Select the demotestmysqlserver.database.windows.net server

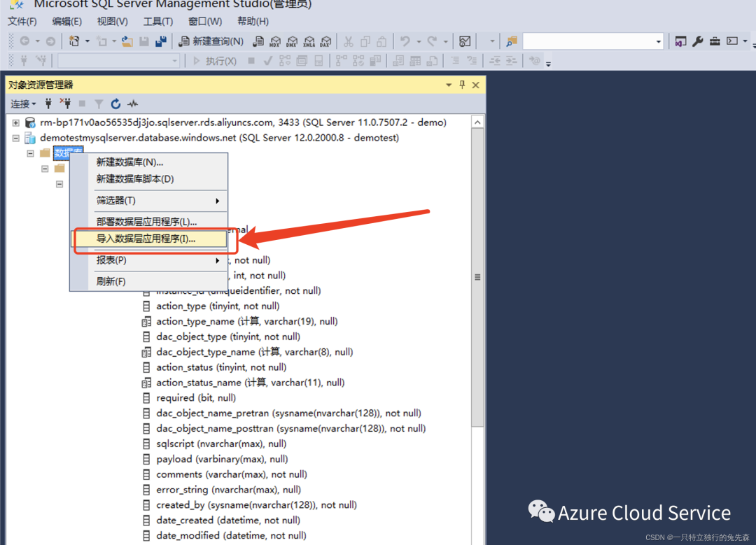pyautogui.click(x=219, y=138)
